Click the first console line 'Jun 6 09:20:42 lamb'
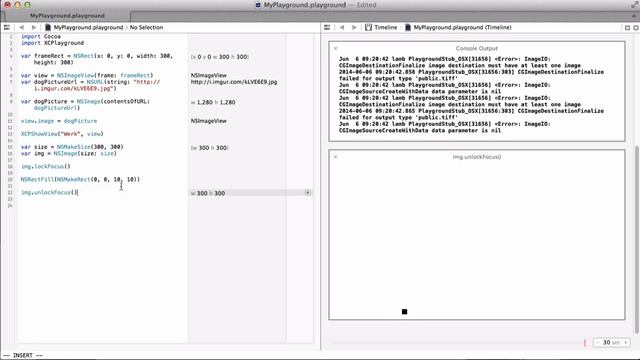The height and width of the screenshot is (360, 640). 444,59
